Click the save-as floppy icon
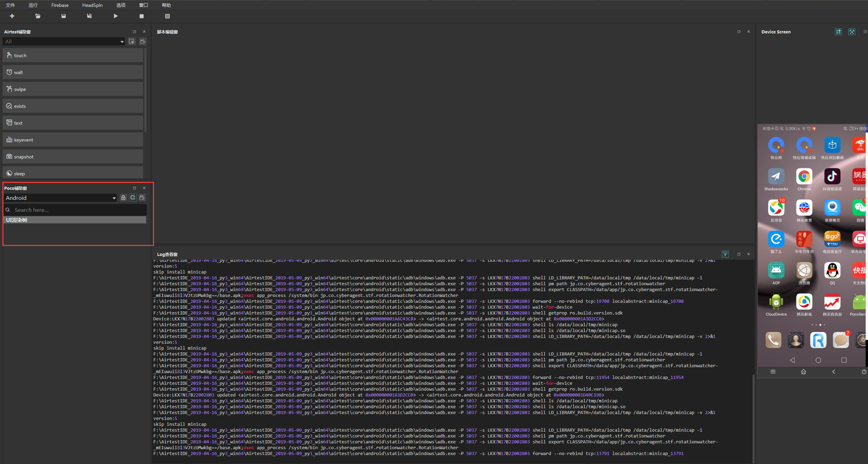868x464 pixels. pyautogui.click(x=90, y=16)
